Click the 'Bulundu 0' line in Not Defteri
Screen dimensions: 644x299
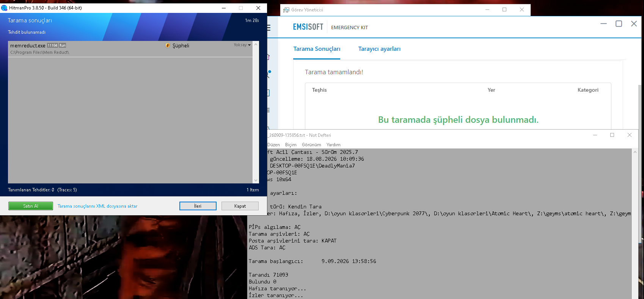tap(262, 282)
